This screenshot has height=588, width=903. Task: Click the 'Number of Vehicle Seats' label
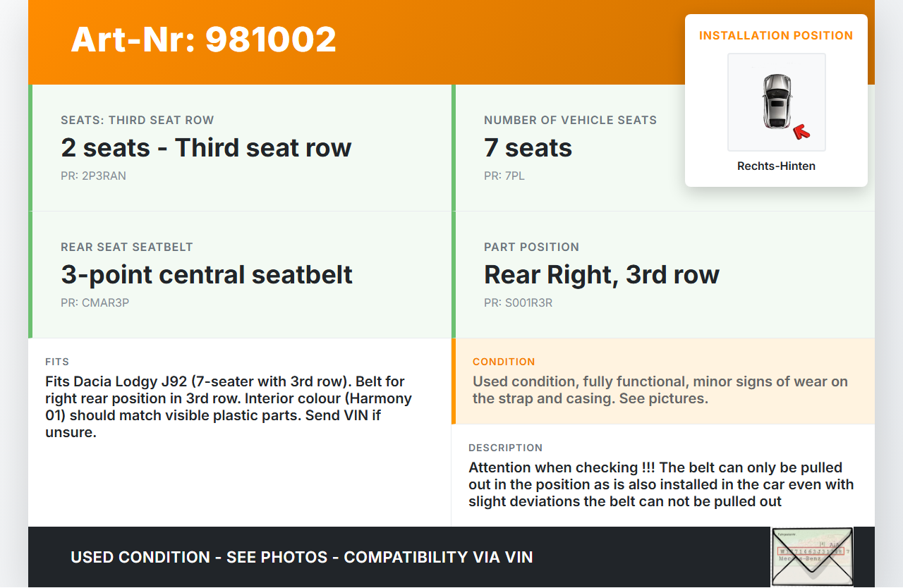570,120
